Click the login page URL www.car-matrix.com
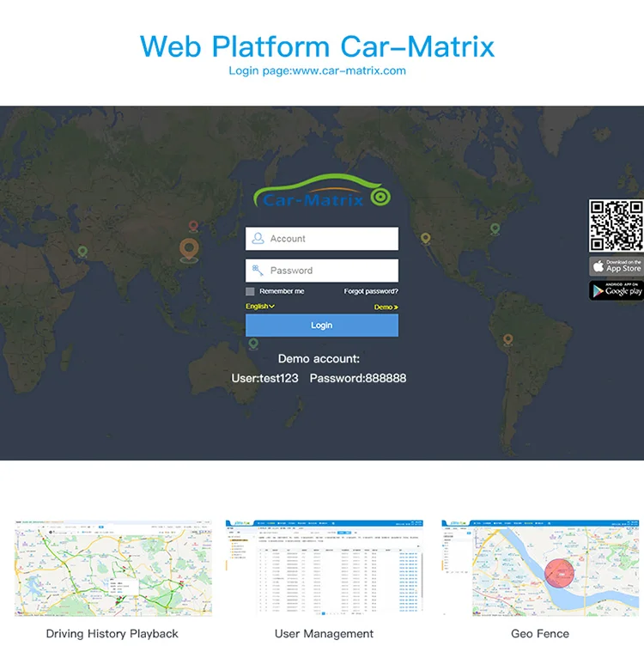Viewport: 644px width, 658px height. point(349,70)
